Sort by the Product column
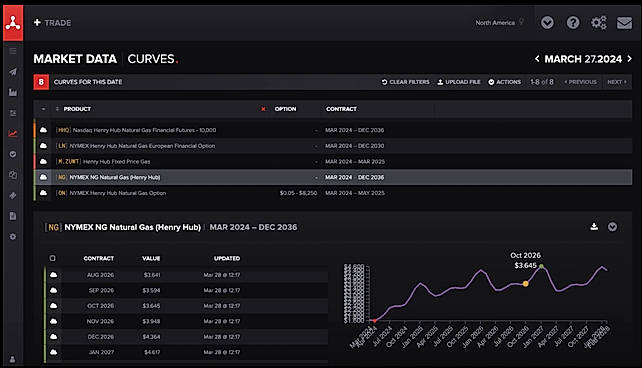This screenshot has height=368, width=642. pyautogui.click(x=77, y=109)
